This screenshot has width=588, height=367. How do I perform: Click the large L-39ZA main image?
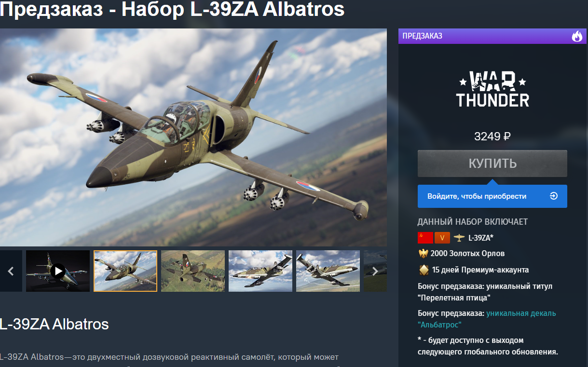(x=193, y=137)
